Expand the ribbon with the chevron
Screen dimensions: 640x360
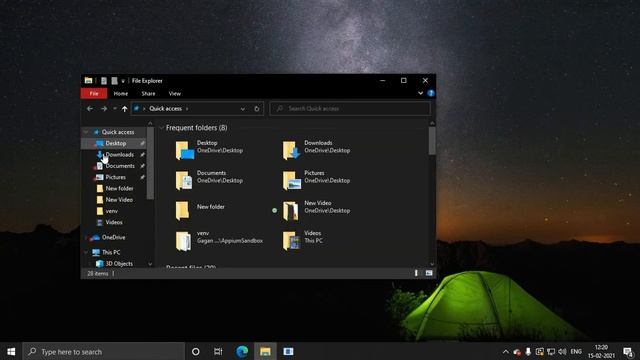420,93
